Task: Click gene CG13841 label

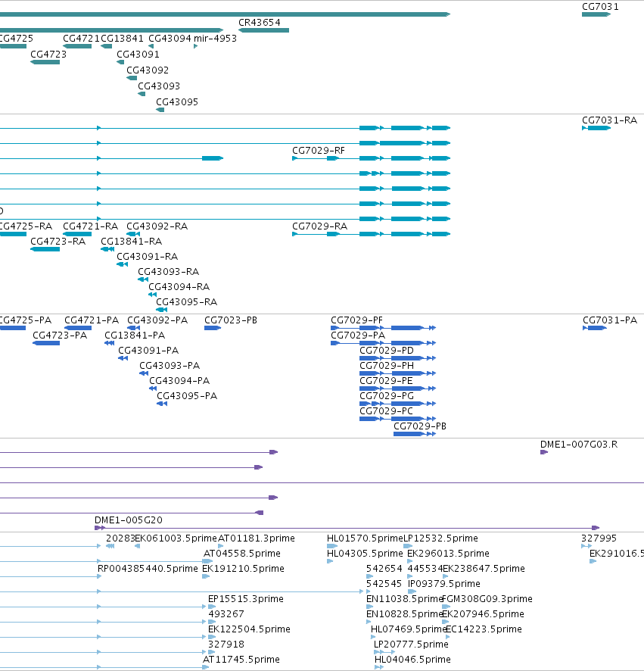Action: [122, 38]
